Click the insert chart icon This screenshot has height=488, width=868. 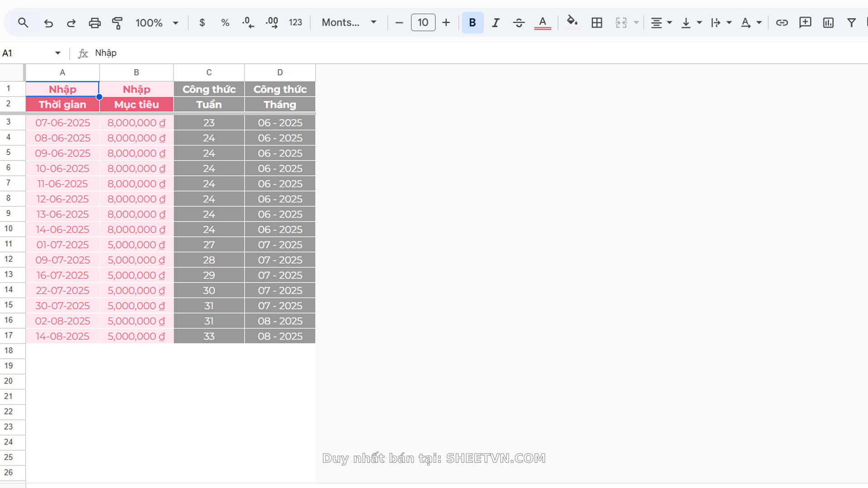pyautogui.click(x=828, y=23)
